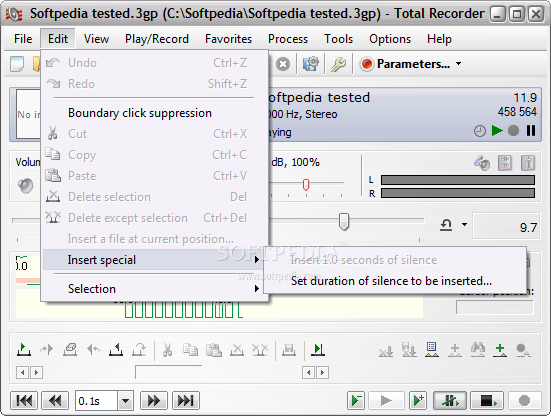Image resolution: width=551 pixels, height=416 pixels.
Task: Click the playback position slider thumb
Action: coord(344,221)
